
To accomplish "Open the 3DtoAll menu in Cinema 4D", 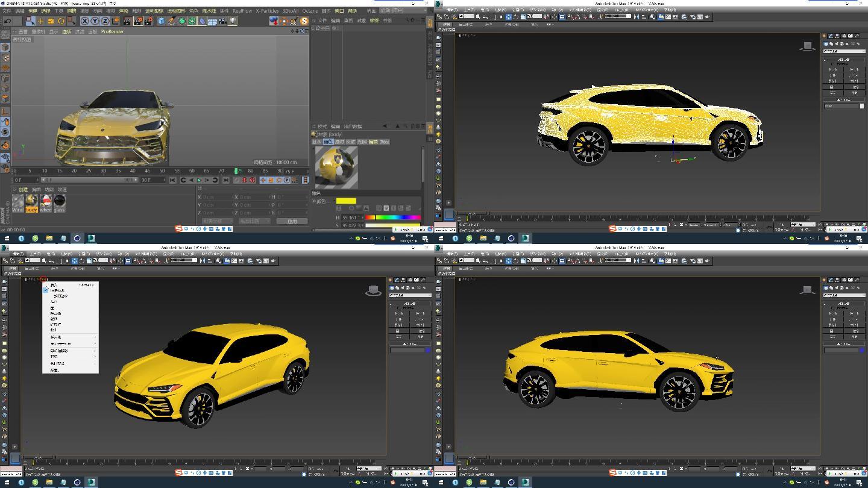I will (x=291, y=10).
